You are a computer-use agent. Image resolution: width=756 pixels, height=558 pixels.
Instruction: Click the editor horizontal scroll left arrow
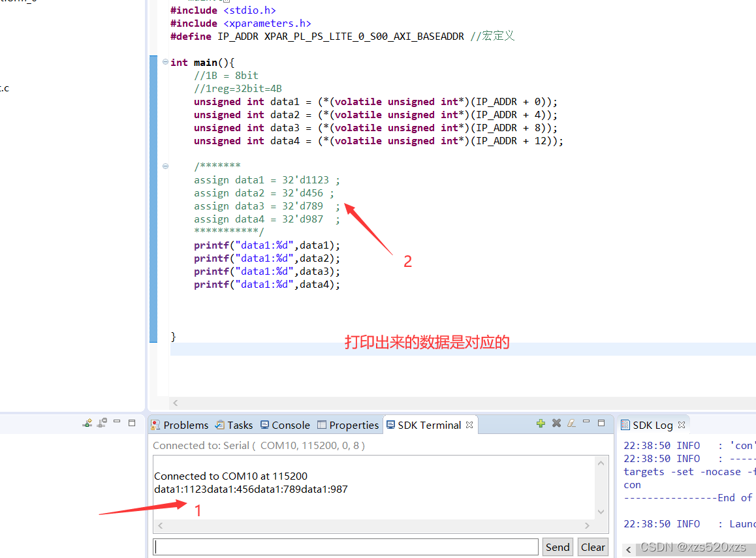tap(176, 403)
